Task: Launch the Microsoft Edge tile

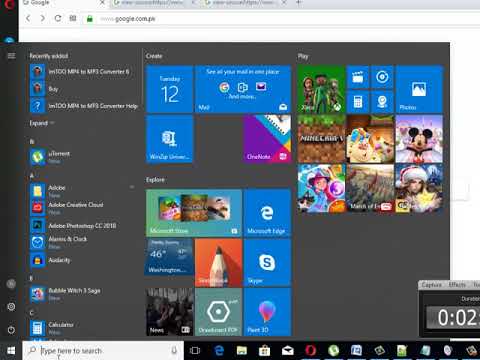Action: click(267, 213)
